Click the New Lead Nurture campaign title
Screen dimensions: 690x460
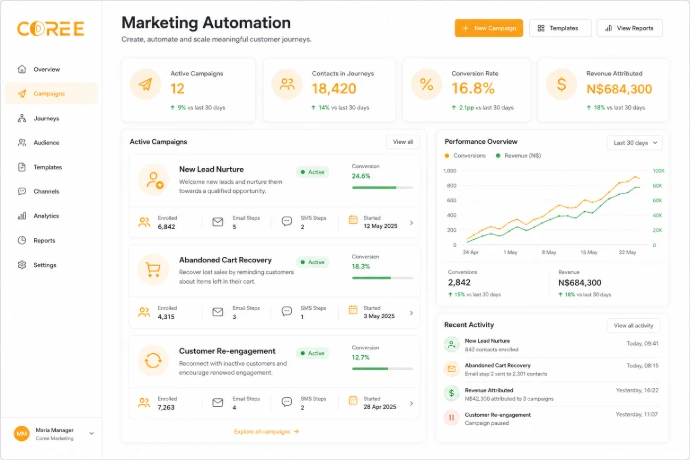click(x=211, y=169)
